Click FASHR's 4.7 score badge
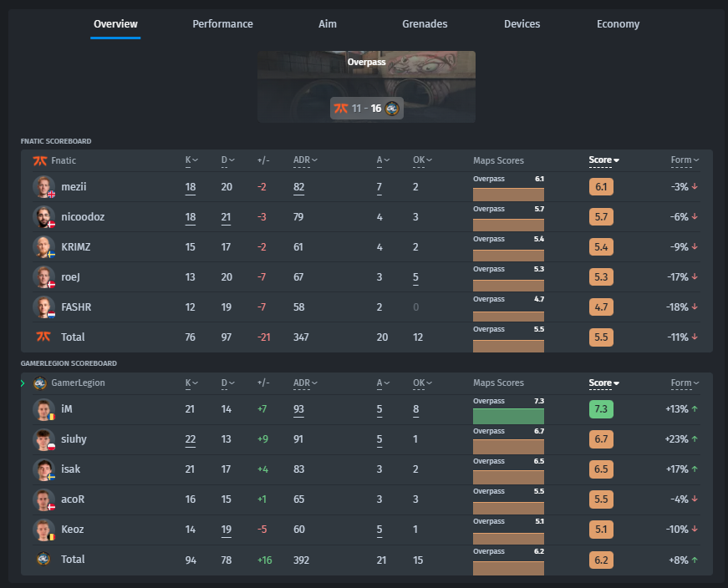 tap(601, 307)
